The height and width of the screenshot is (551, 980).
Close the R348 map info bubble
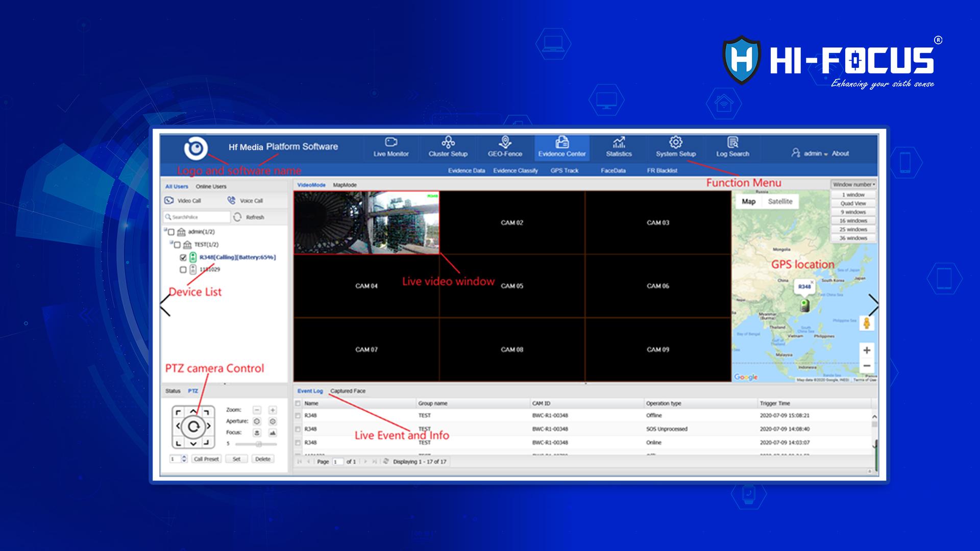coord(812,282)
